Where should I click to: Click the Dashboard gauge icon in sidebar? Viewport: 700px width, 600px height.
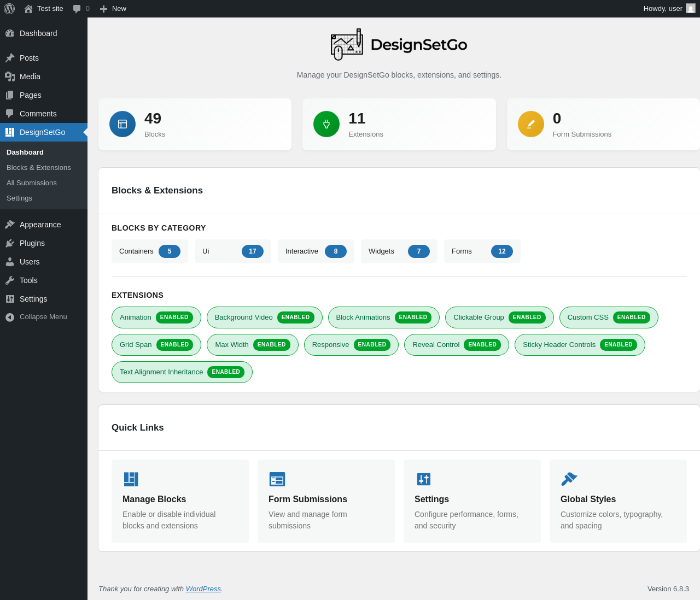(10, 33)
